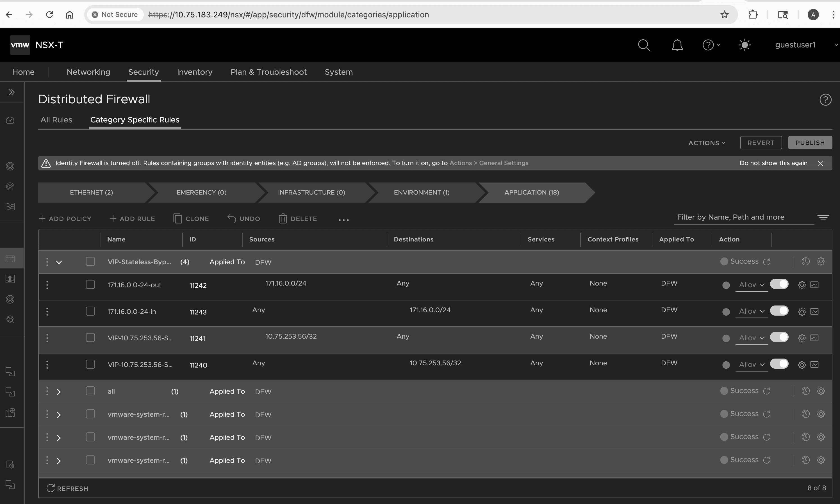The width and height of the screenshot is (840, 504).
Task: Open the Allow action dropdown for rule 11242
Action: click(x=751, y=285)
